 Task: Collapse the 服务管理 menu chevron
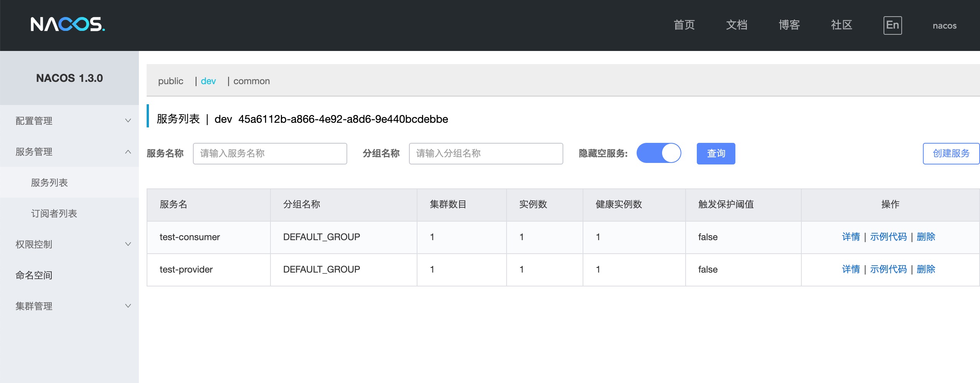[x=128, y=152]
